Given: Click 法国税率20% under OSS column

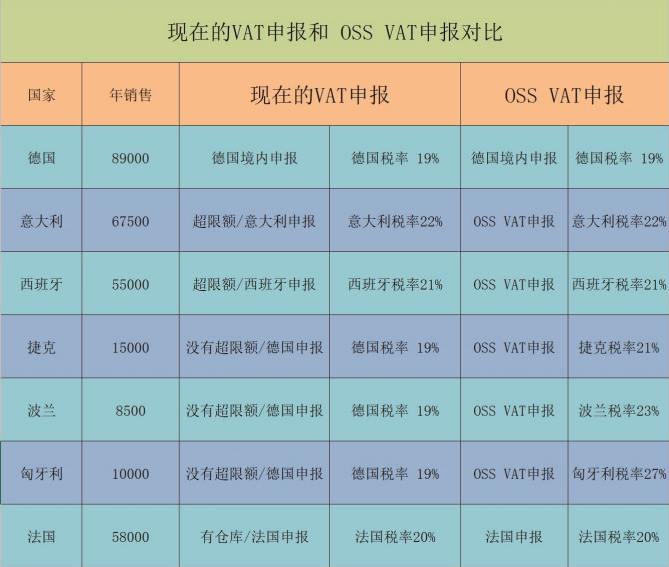Looking at the screenshot, I should [619, 536].
